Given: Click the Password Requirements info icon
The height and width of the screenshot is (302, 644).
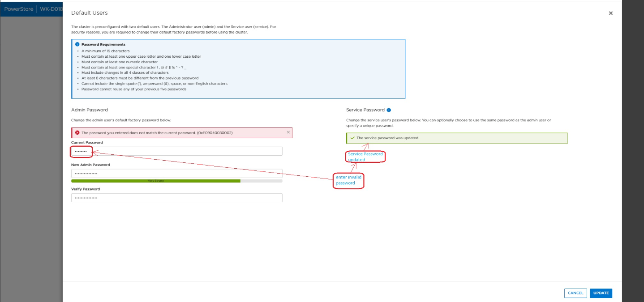Looking at the screenshot, I should [77, 44].
